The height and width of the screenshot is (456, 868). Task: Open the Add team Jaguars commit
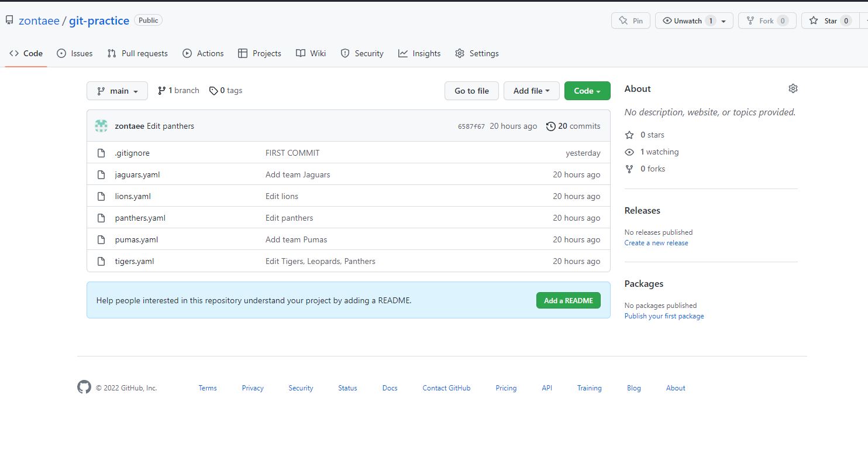pyautogui.click(x=298, y=174)
